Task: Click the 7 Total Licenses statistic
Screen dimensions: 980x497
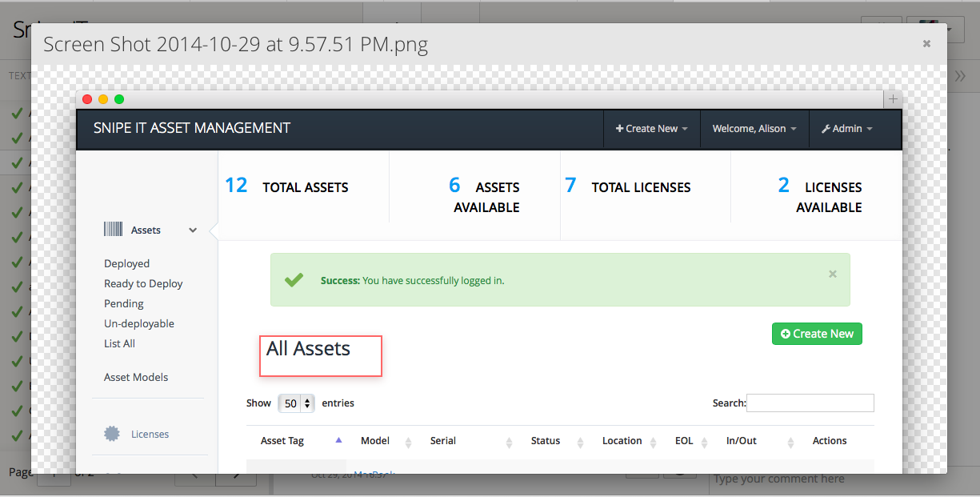Action: coord(628,186)
